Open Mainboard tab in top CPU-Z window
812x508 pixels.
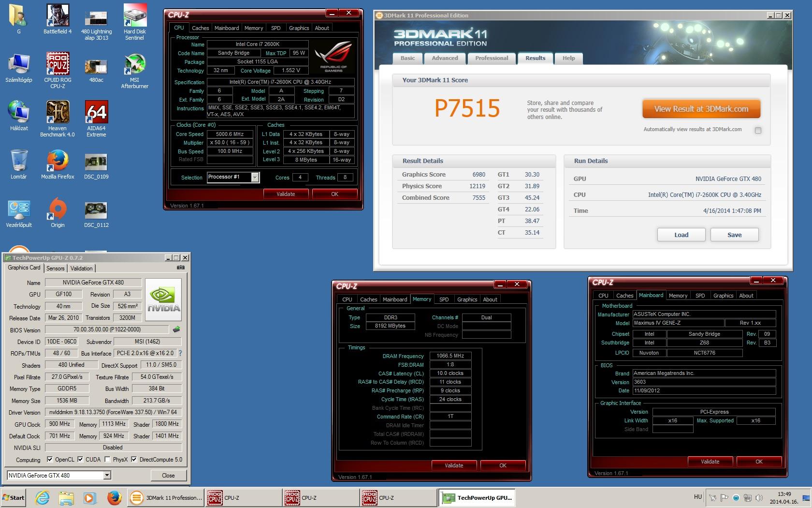[227, 28]
